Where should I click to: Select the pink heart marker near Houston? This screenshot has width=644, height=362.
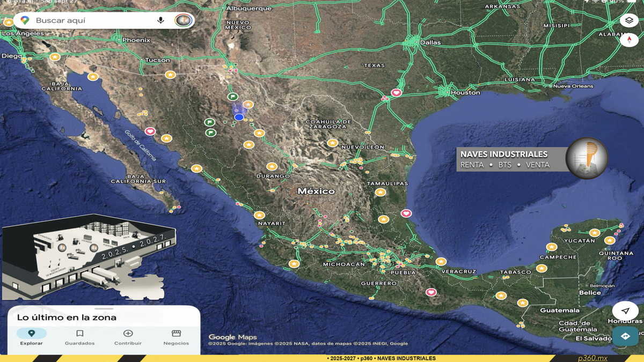click(x=396, y=93)
